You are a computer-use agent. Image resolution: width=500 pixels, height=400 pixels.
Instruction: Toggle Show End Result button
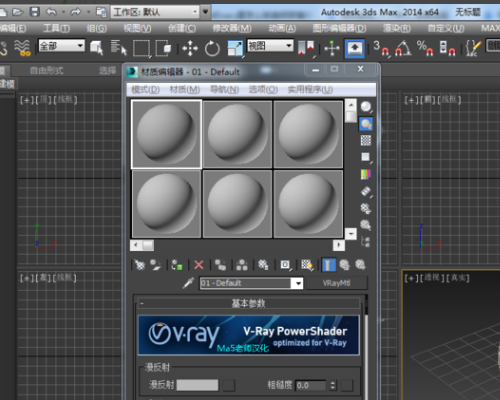pyautogui.click(x=329, y=265)
